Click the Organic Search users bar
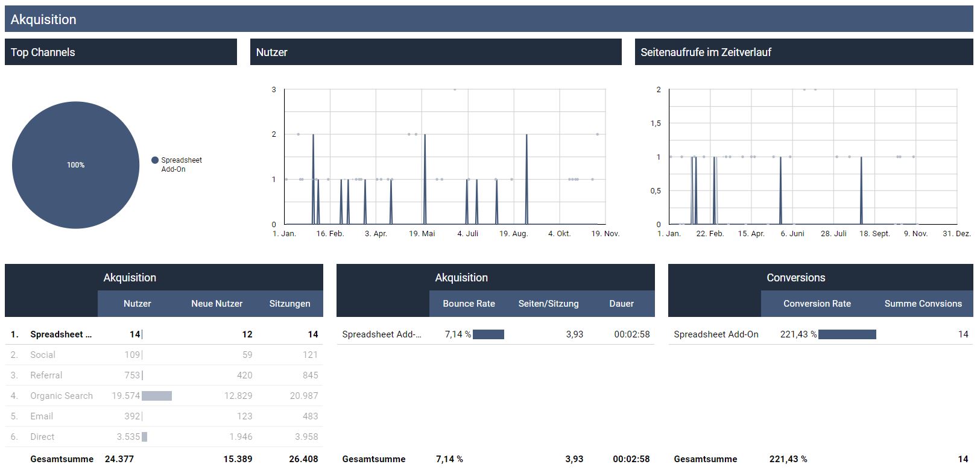This screenshot has height=473, width=980. click(157, 396)
